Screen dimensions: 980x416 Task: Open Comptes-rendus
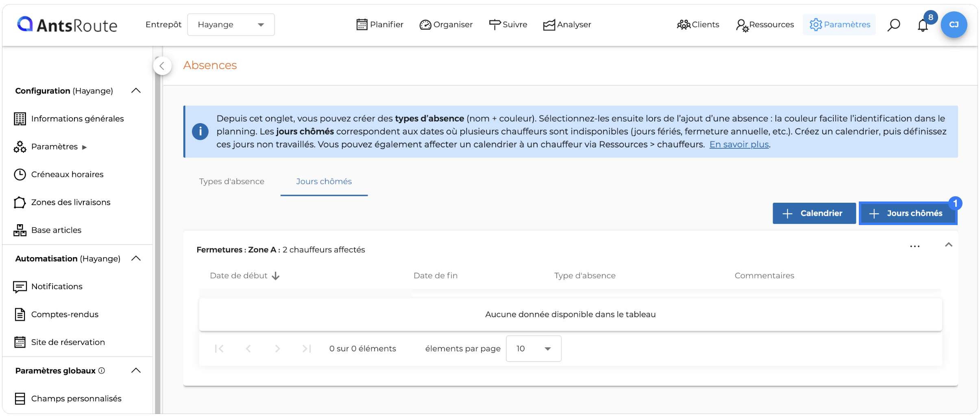point(65,314)
